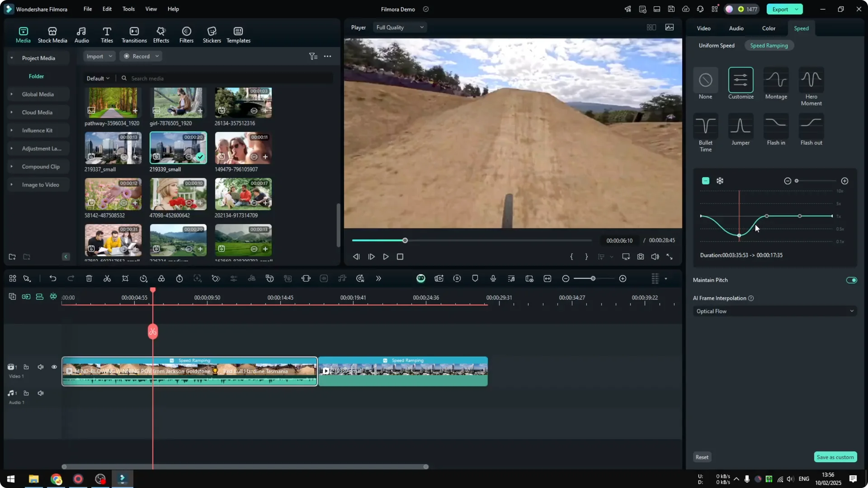Screen dimensions: 868x488
Task: Click Save as custom for the speed preset
Action: [835, 457]
